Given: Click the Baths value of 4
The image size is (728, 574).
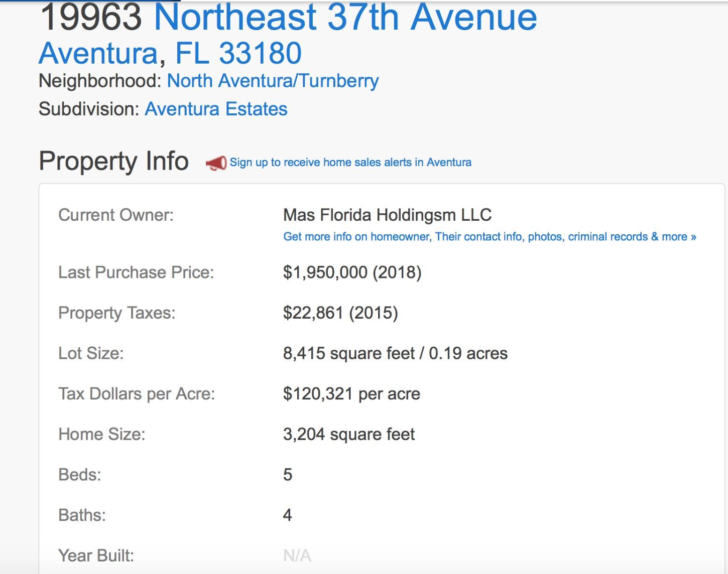Looking at the screenshot, I should click(287, 515).
